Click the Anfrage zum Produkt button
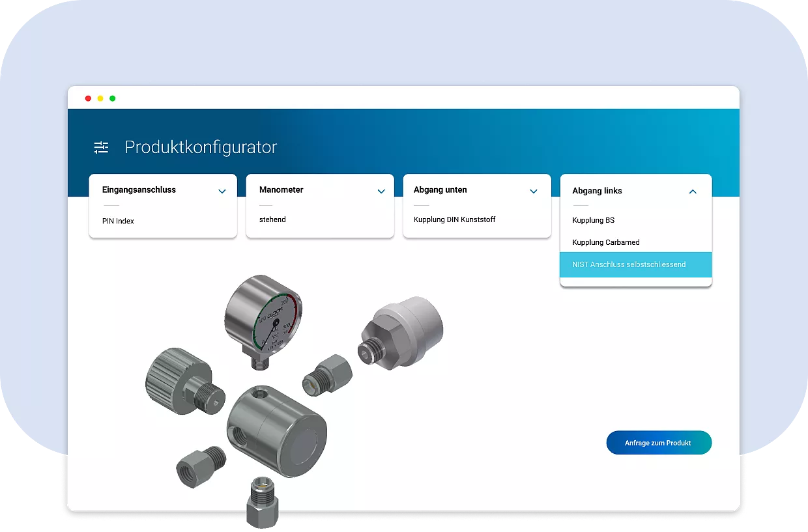Image resolution: width=808 pixels, height=532 pixels. [658, 443]
